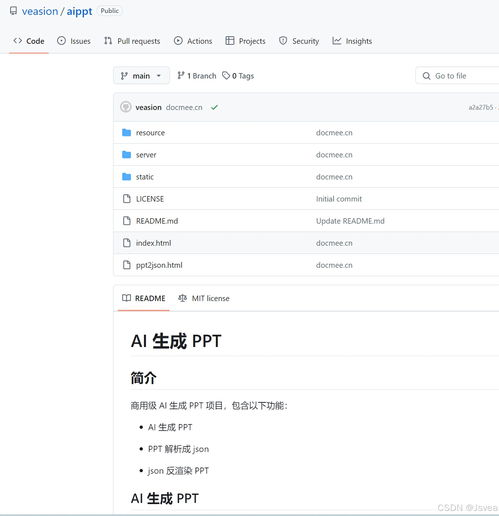Image resolution: width=499 pixels, height=516 pixels.
Task: Open the LICENSE file
Action: (x=150, y=199)
